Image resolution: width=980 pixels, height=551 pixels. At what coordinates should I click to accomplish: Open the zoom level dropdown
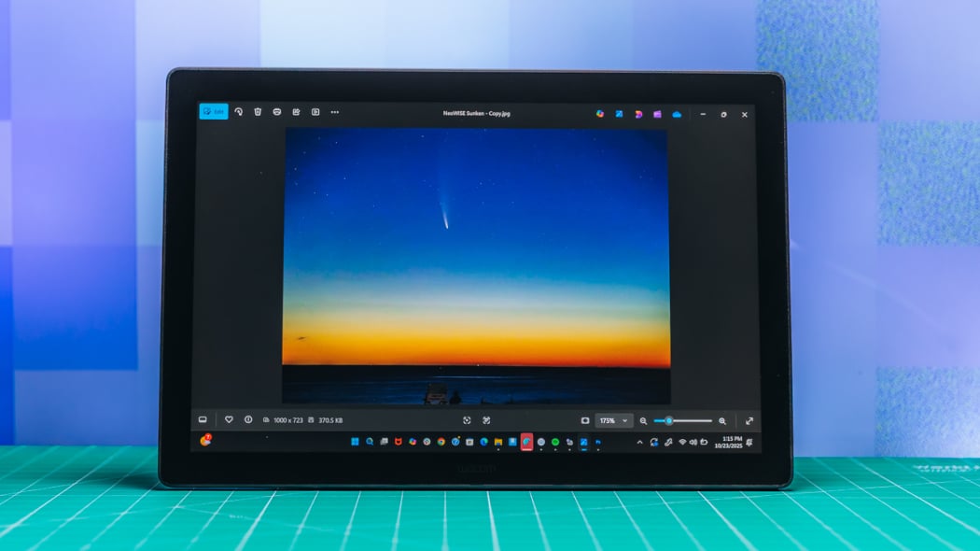click(x=613, y=419)
